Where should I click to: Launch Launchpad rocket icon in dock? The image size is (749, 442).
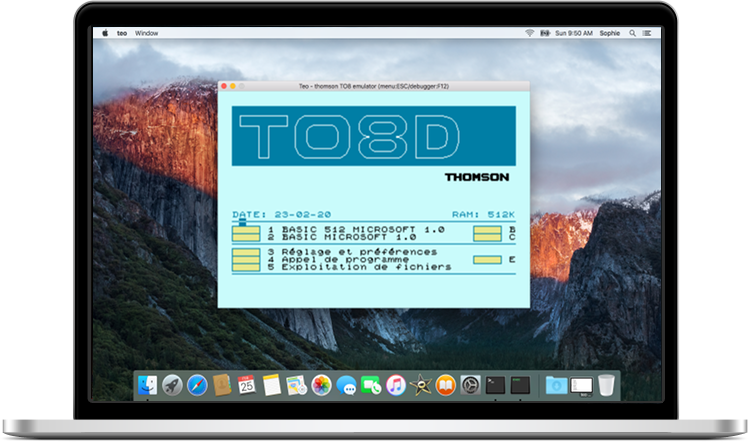pyautogui.click(x=172, y=385)
